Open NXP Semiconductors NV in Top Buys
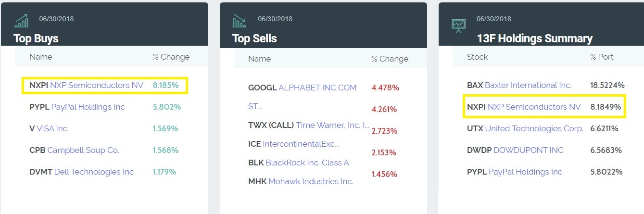Viewport: 644px width, 214px height. [x=97, y=86]
